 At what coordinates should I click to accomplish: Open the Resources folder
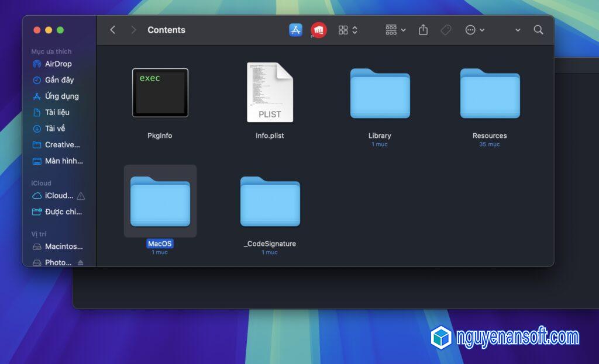tap(490, 93)
